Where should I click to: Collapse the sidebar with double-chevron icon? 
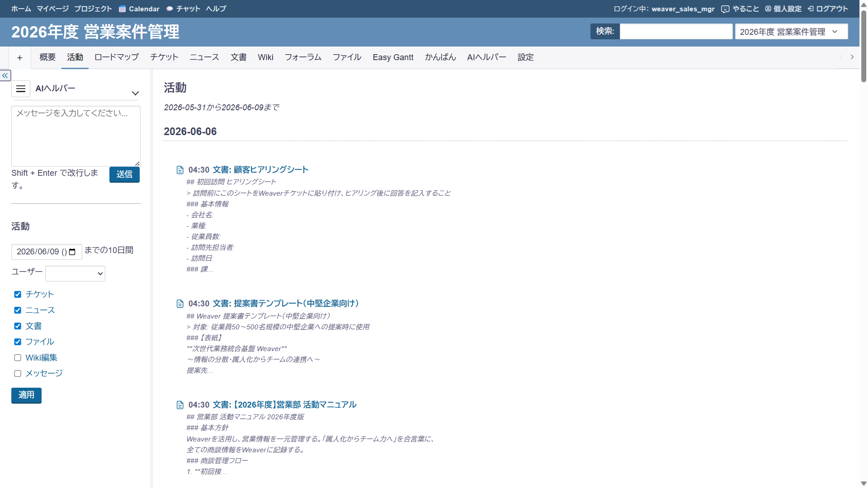click(x=5, y=75)
